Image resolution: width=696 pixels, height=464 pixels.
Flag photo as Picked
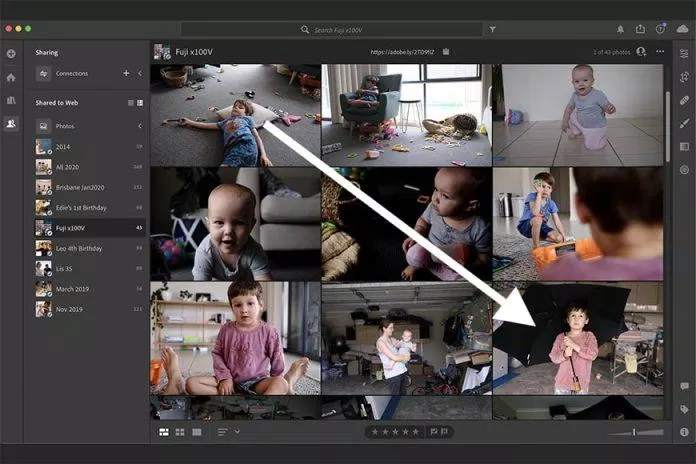434,432
